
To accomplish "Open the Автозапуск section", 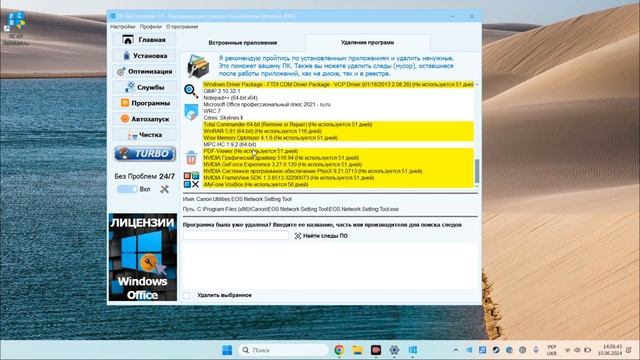I will (144, 119).
